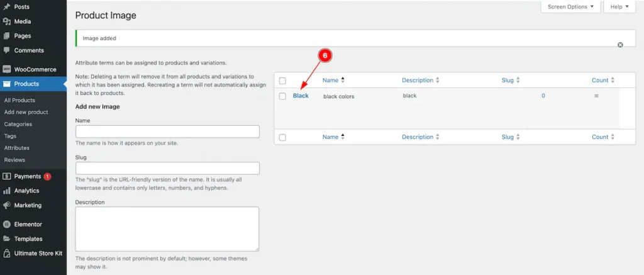The width and height of the screenshot is (644, 275).
Task: Go to the Categories submenu item
Action: (18, 124)
